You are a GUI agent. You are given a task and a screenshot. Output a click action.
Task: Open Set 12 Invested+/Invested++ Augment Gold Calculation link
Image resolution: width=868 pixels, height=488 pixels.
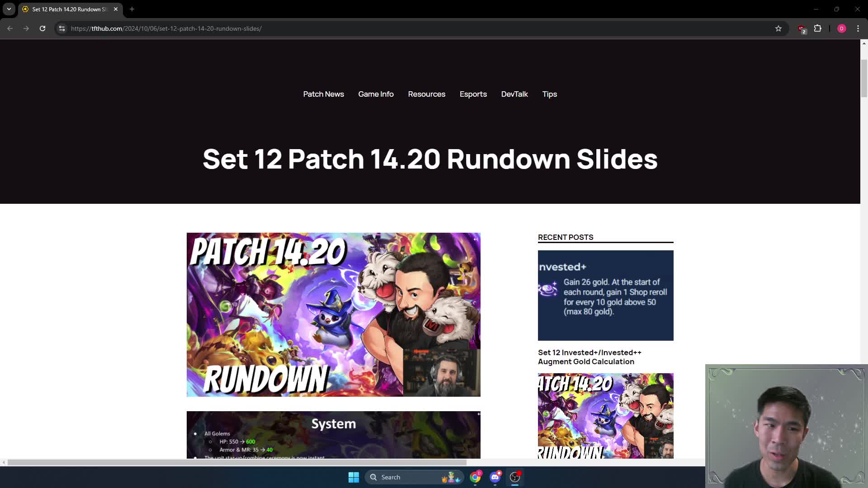point(590,357)
